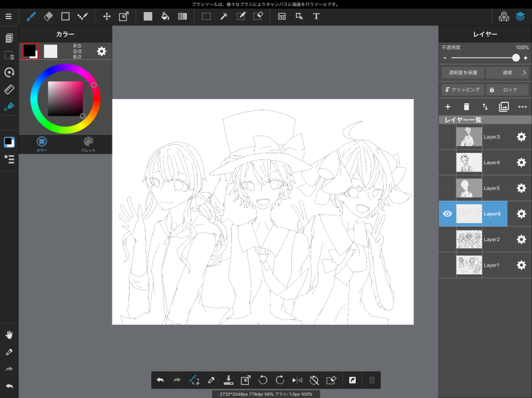Select the Transform tool in top toolbar
Image resolution: width=532 pixels, height=398 pixels.
[124, 16]
